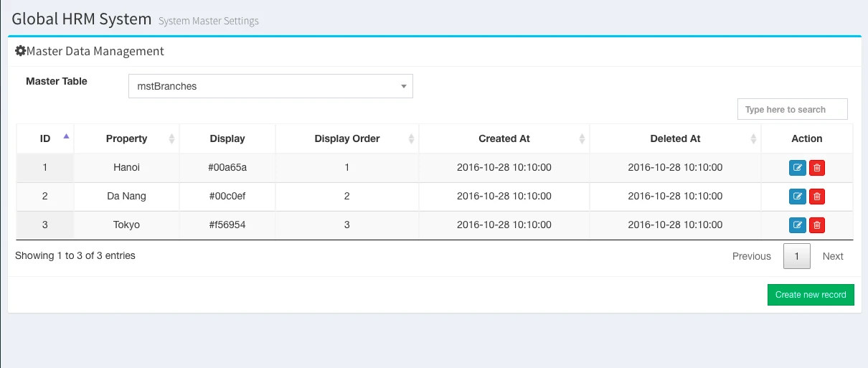
Task: Sort by Deleted At column
Action: [675, 138]
